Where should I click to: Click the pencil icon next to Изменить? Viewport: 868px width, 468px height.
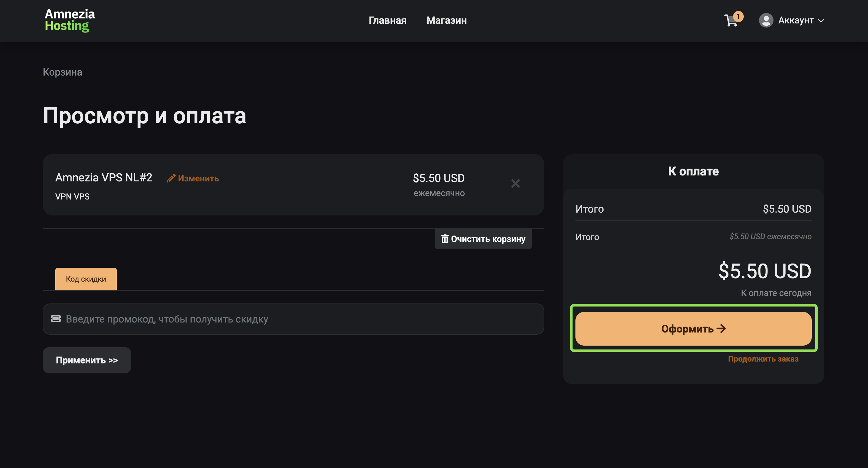point(171,178)
